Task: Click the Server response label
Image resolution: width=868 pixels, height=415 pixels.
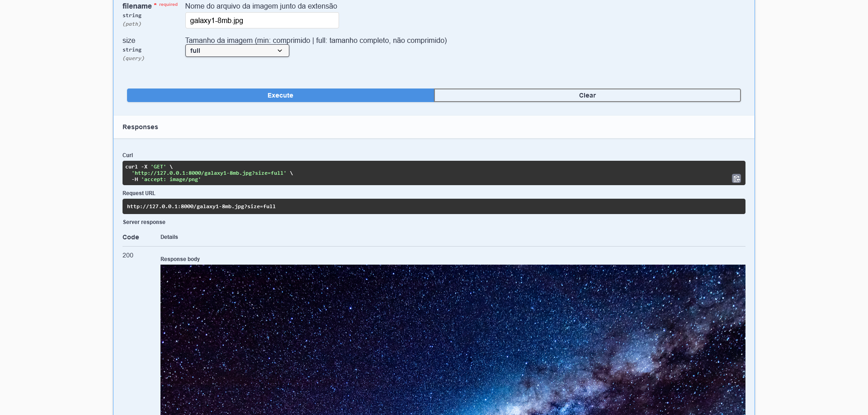Action: [144, 222]
